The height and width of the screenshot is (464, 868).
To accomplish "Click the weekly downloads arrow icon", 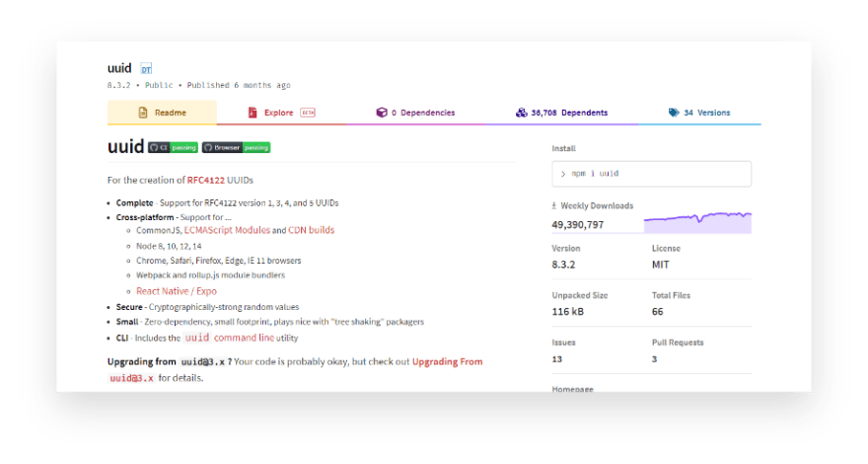I will (553, 205).
